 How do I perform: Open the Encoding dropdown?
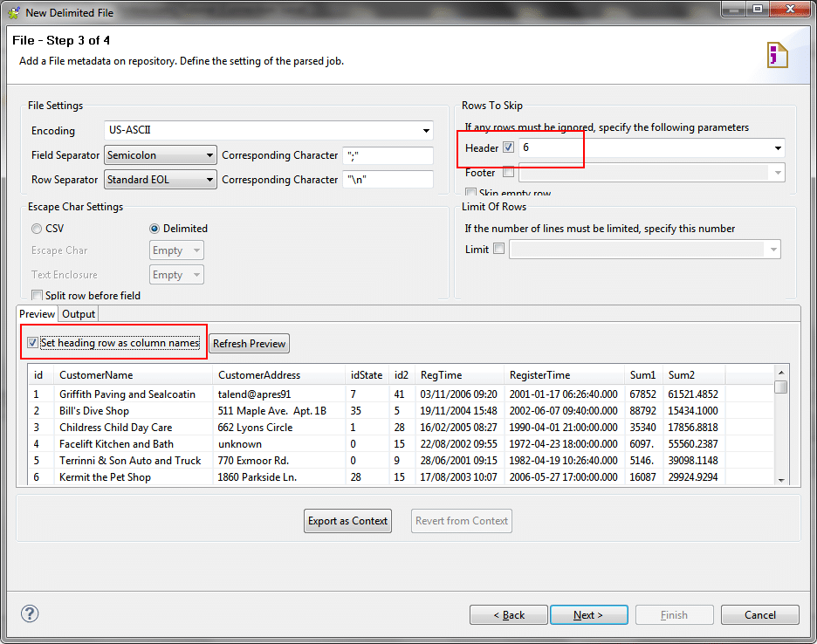[426, 131]
